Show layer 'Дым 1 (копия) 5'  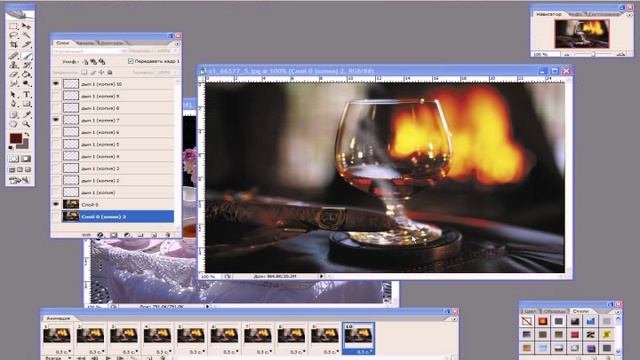56,144
